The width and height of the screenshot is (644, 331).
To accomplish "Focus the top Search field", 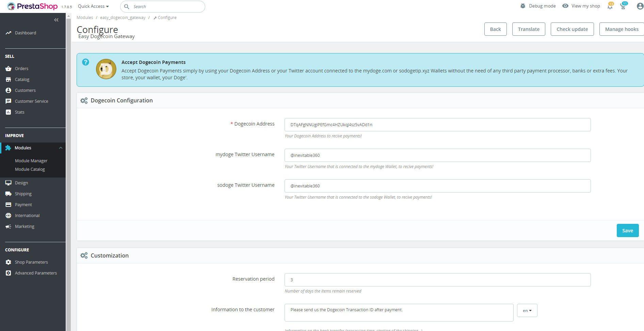I will click(x=163, y=6).
